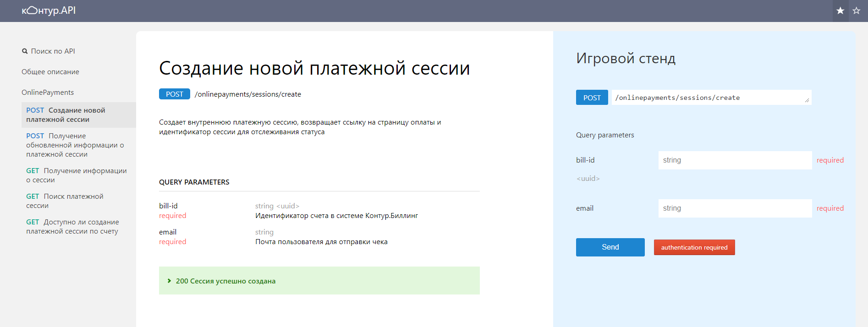Image resolution: width=868 pixels, height=327 pixels.
Task: Focus the email string input
Action: pos(735,208)
